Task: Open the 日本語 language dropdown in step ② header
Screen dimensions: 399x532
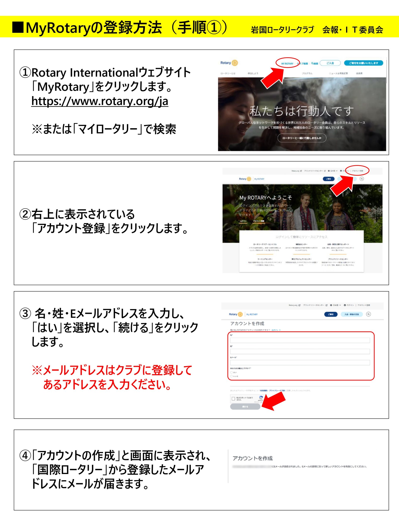Action: click(x=333, y=171)
